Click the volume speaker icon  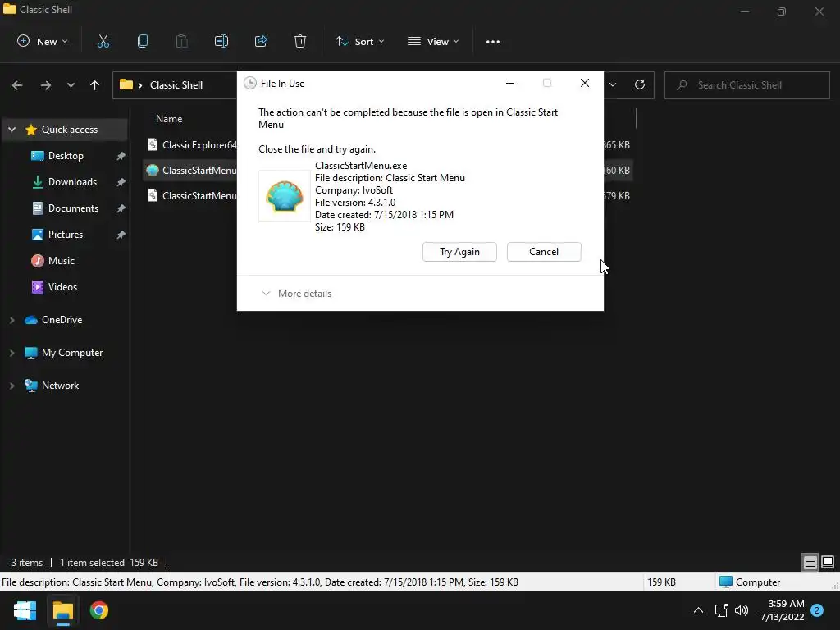pos(742,609)
